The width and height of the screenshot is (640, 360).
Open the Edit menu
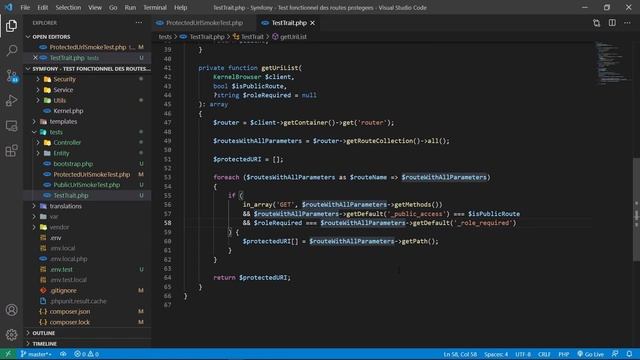click(42, 7)
